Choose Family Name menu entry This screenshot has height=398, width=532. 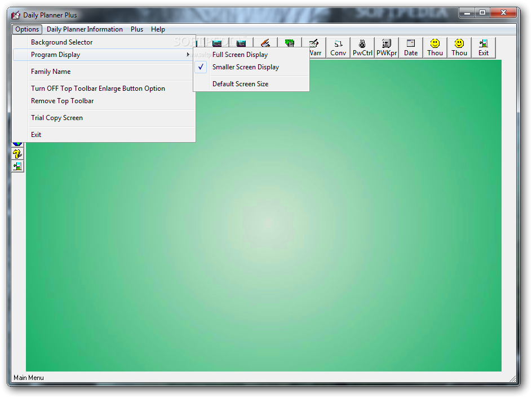(104, 72)
